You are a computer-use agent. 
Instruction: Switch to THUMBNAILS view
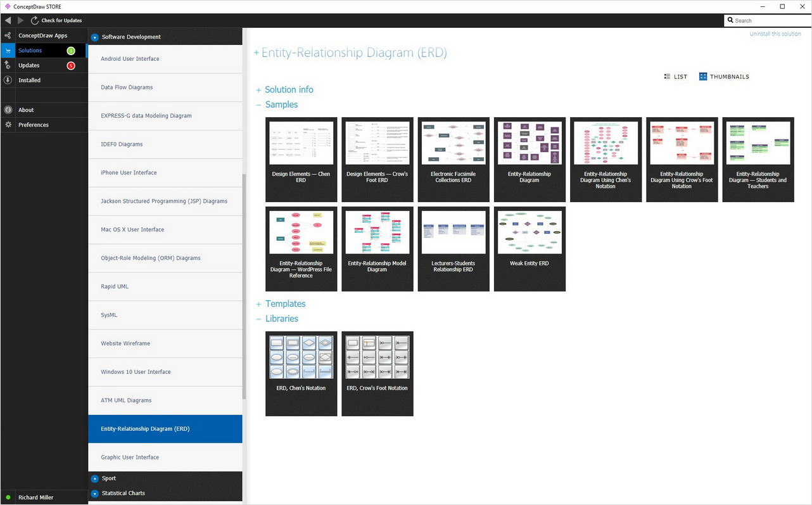pyautogui.click(x=724, y=77)
